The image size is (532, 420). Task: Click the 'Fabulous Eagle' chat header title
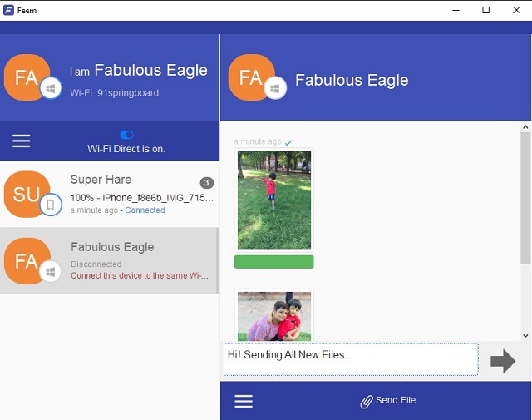coord(352,80)
